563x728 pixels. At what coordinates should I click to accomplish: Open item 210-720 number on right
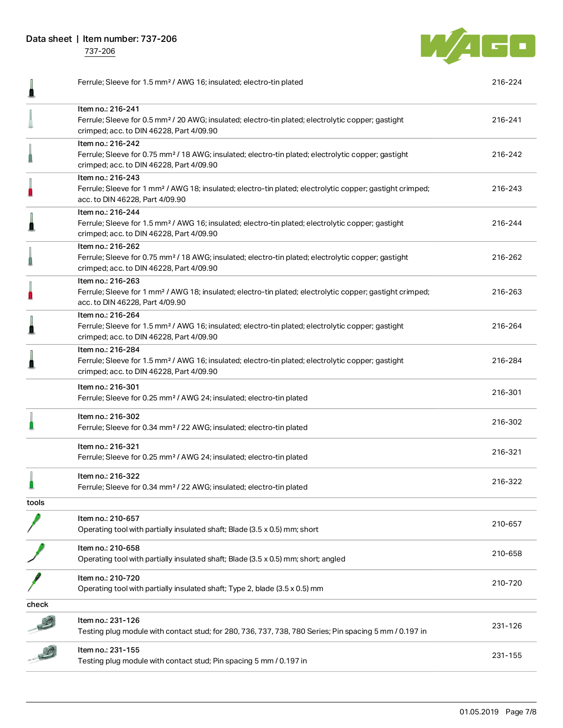tap(507, 583)
